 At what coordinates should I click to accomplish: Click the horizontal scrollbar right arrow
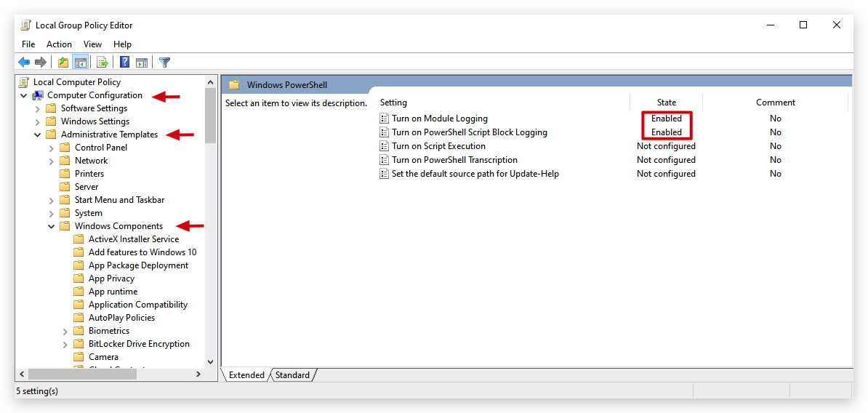click(198, 374)
